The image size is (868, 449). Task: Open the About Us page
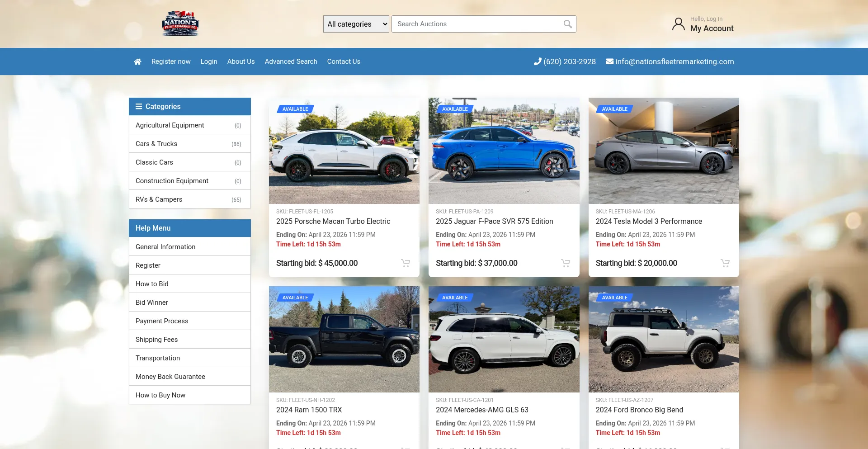click(241, 61)
